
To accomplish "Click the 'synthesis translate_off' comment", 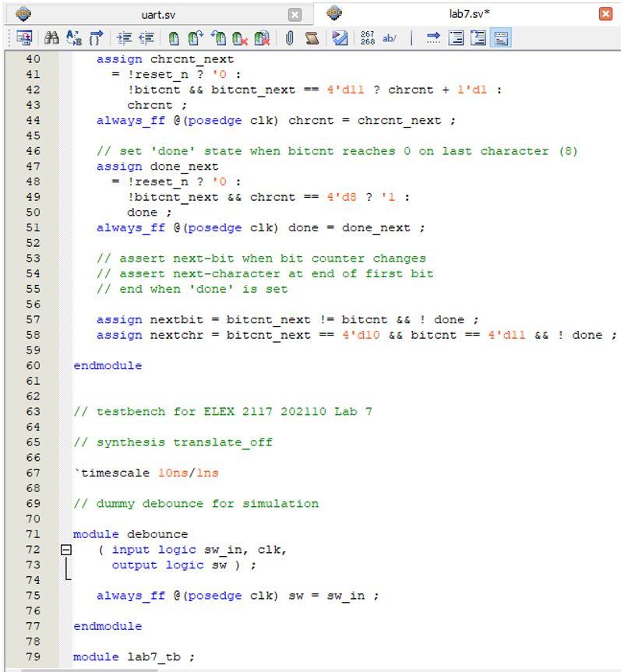I will point(173,442).
